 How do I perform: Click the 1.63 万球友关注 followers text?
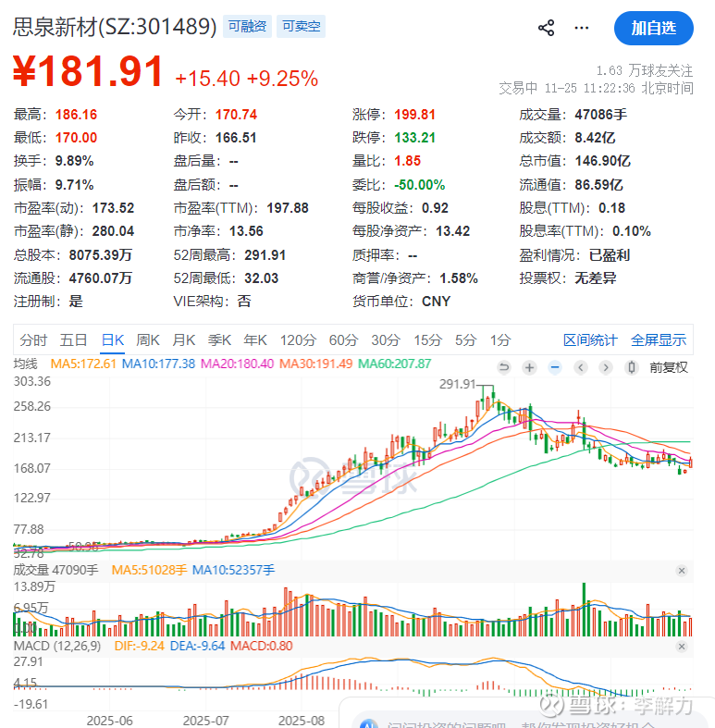[x=645, y=70]
